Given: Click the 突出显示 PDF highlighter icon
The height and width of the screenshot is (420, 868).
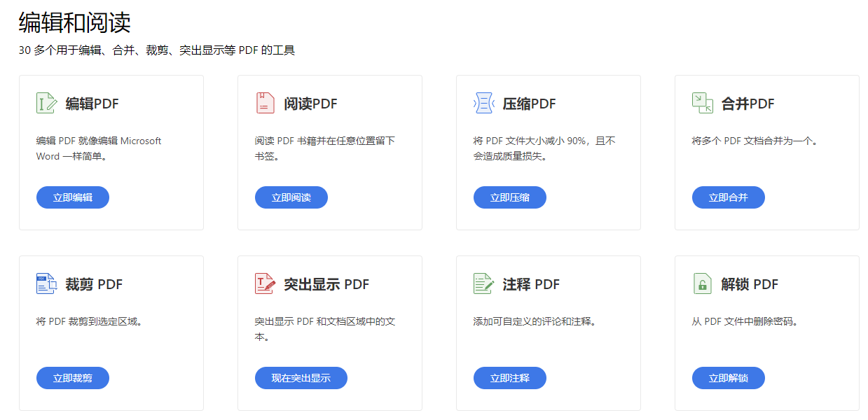Looking at the screenshot, I should [x=265, y=283].
